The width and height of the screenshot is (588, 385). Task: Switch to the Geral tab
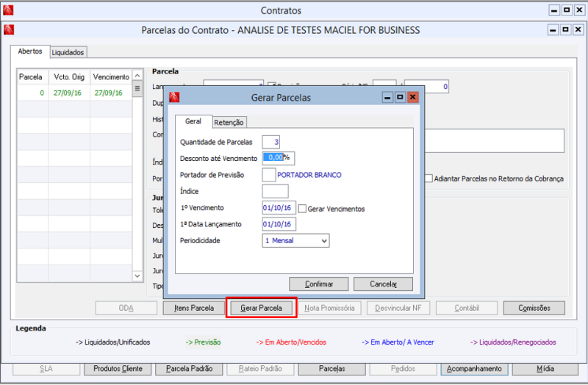tap(193, 121)
